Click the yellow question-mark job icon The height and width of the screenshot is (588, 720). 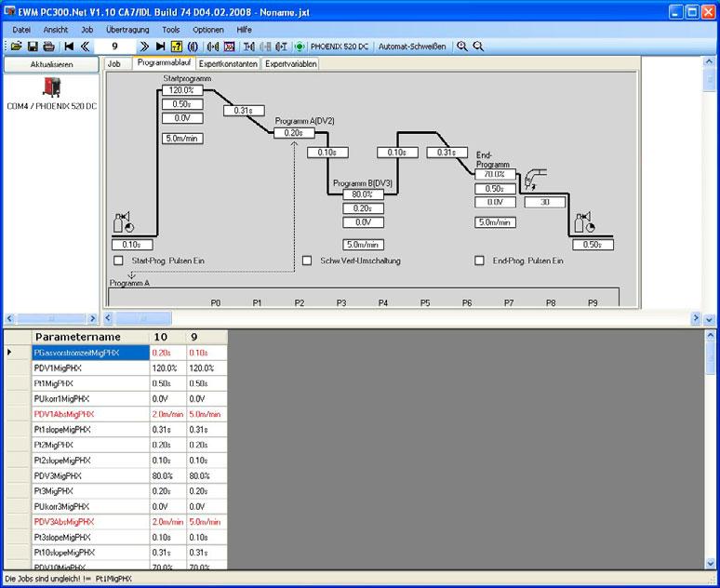pos(177,47)
